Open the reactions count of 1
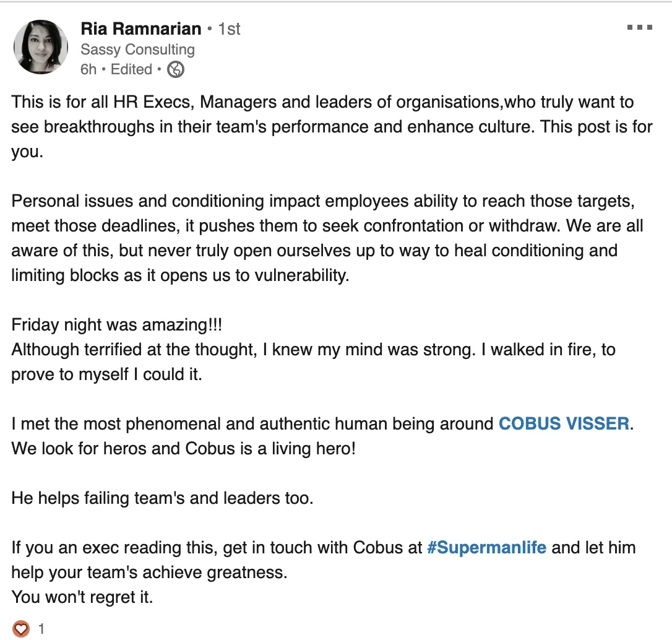The width and height of the screenshot is (672, 640). 41,629
